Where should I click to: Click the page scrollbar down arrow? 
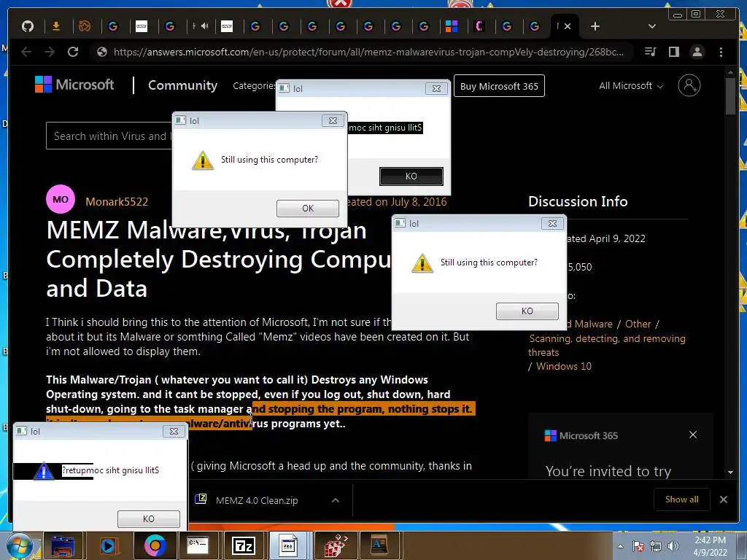pos(730,472)
